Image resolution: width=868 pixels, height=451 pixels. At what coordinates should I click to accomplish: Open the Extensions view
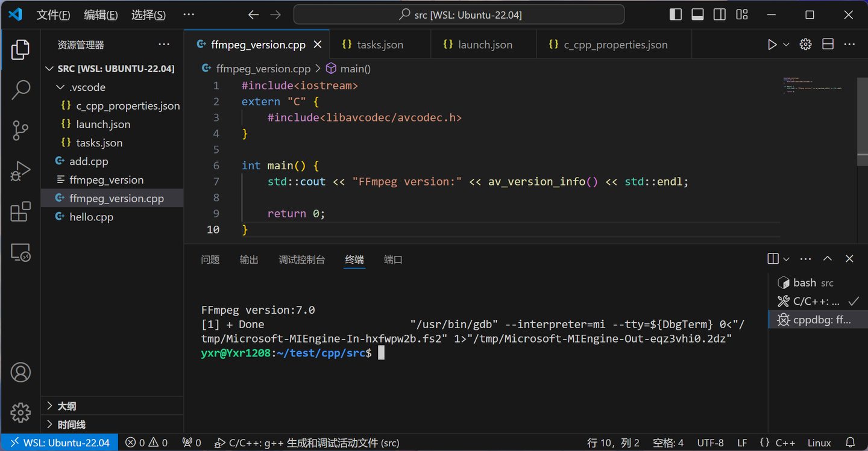point(20,212)
